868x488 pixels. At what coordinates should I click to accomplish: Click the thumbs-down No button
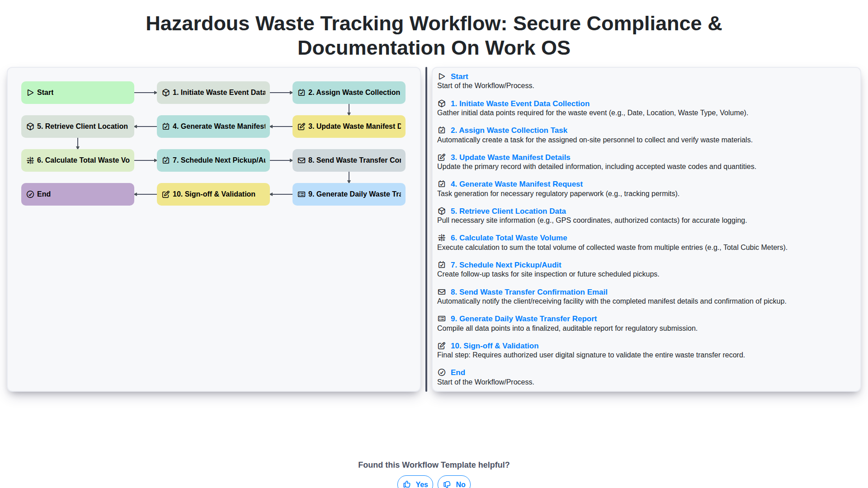tap(454, 483)
